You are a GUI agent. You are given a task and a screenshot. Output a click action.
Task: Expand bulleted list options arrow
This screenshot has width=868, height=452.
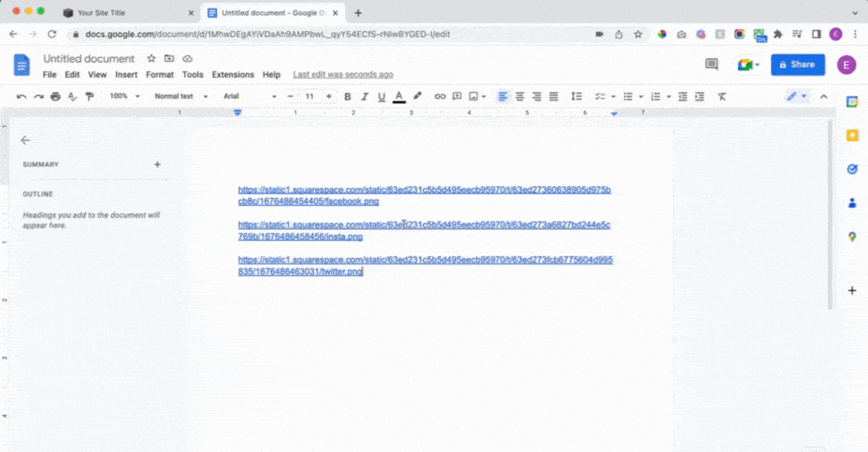[641, 97]
